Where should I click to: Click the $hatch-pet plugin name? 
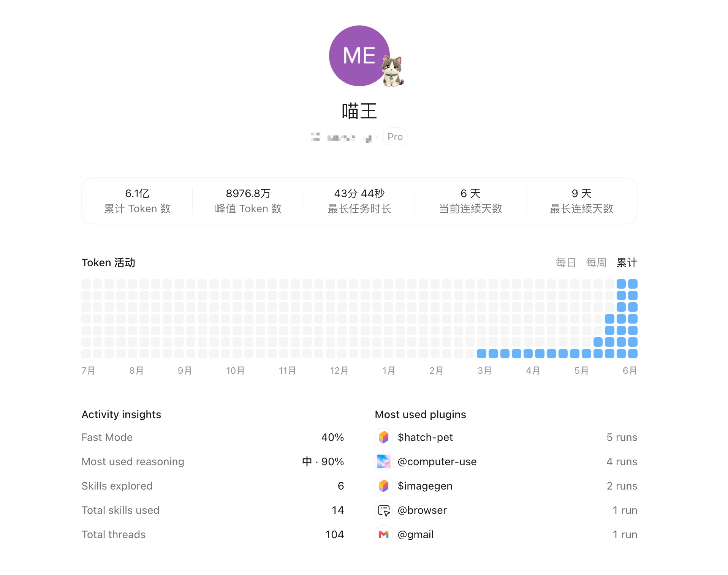(425, 437)
